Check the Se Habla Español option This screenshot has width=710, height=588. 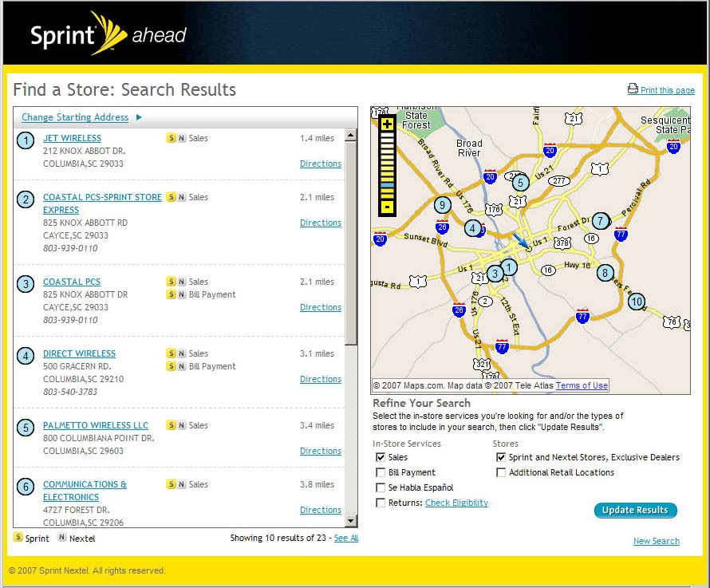(381, 487)
